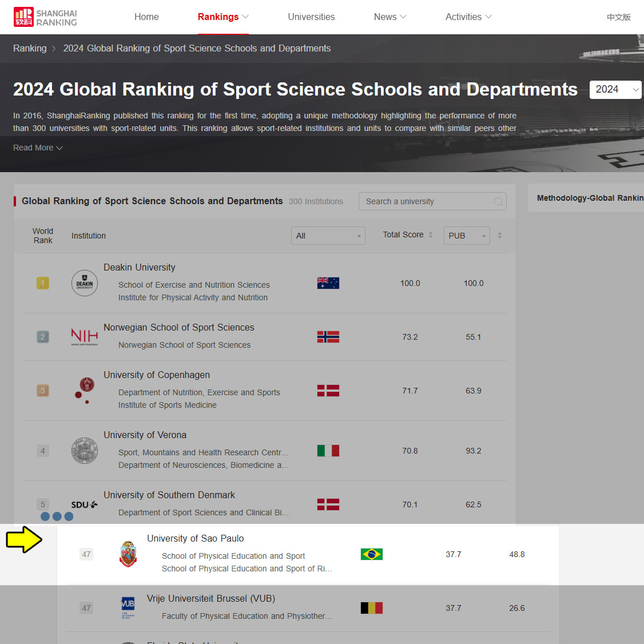Select Institute of Sports Medicine text

(168, 405)
